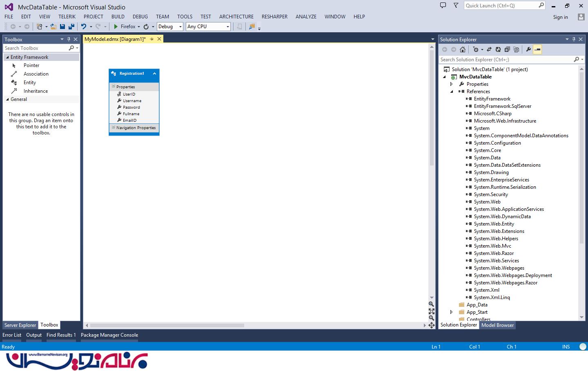Screen dimensions: 588x371
Task: Click the Search Solution Explorer field
Action: pos(506,60)
